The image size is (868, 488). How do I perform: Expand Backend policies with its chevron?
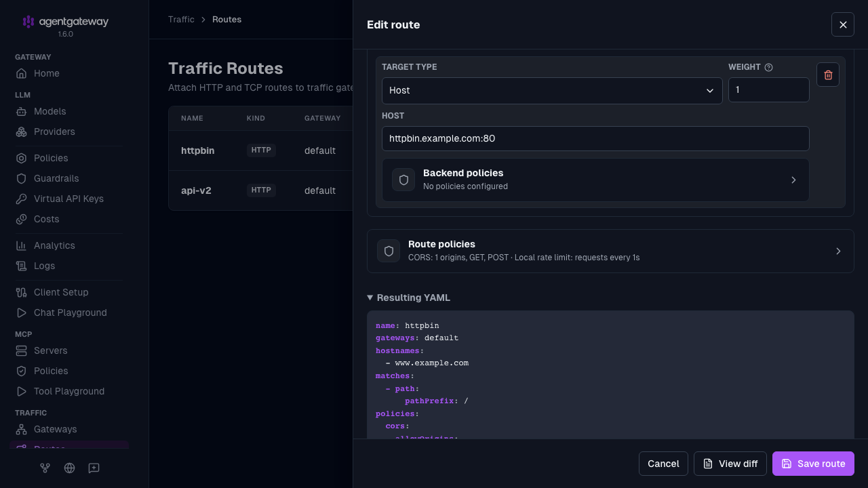(793, 180)
